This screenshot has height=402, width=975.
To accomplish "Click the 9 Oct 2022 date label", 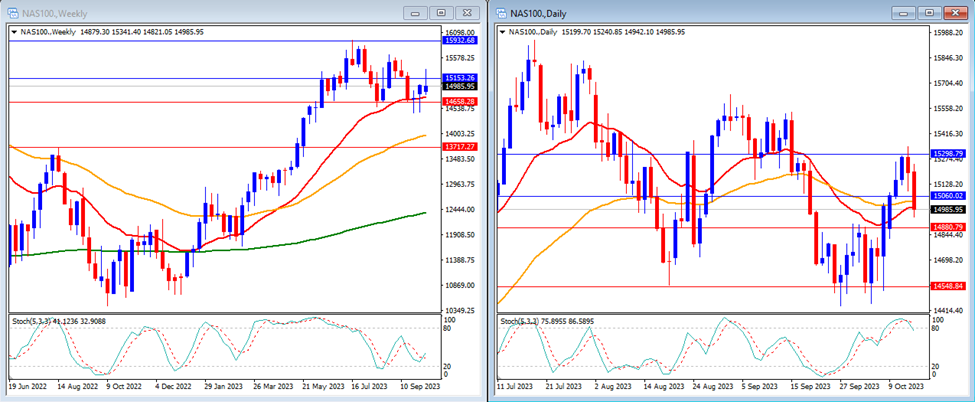I will click(x=126, y=386).
